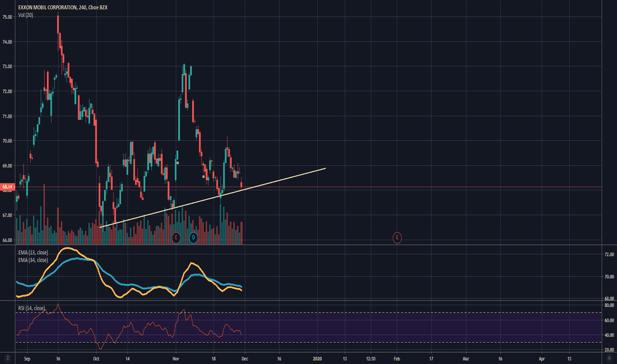Select the EMA (13, close) indicator label
The height and width of the screenshot is (364, 617).
click(x=33, y=252)
